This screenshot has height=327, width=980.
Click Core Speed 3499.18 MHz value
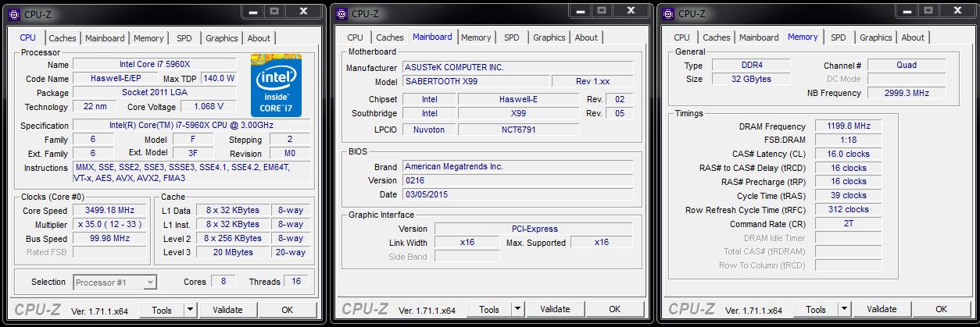click(x=110, y=211)
